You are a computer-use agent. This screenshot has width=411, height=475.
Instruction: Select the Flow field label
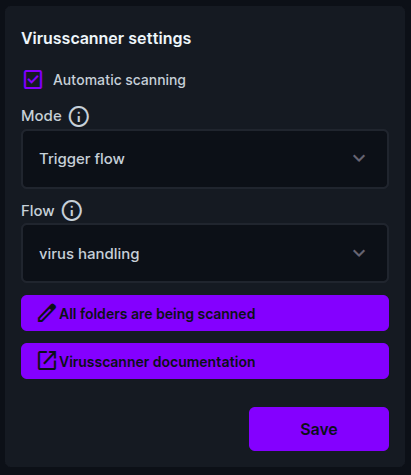pos(38,211)
